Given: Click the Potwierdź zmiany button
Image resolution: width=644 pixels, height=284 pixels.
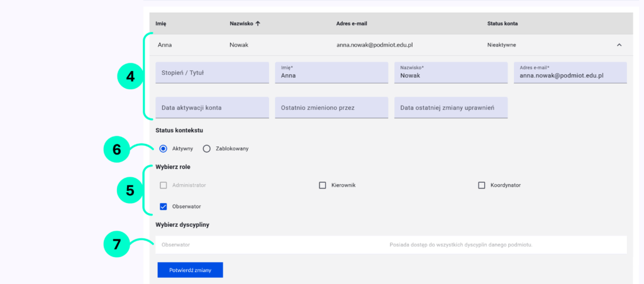Looking at the screenshot, I should 190,270.
